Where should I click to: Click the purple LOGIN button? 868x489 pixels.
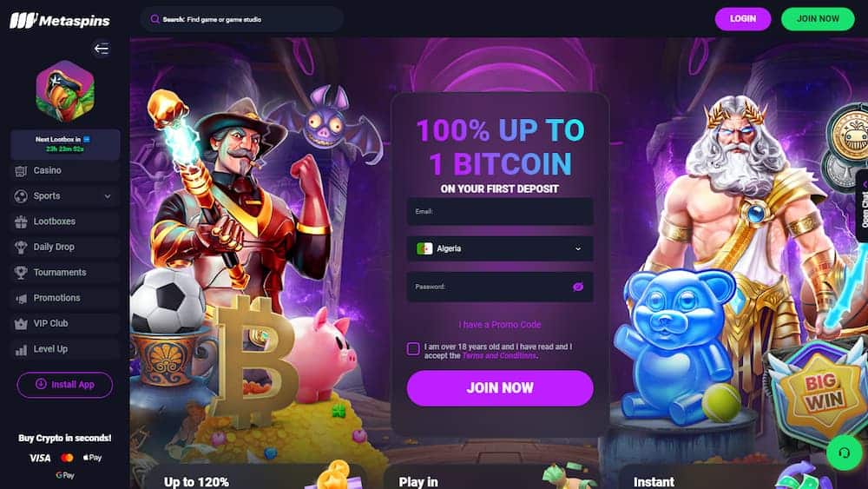point(743,19)
